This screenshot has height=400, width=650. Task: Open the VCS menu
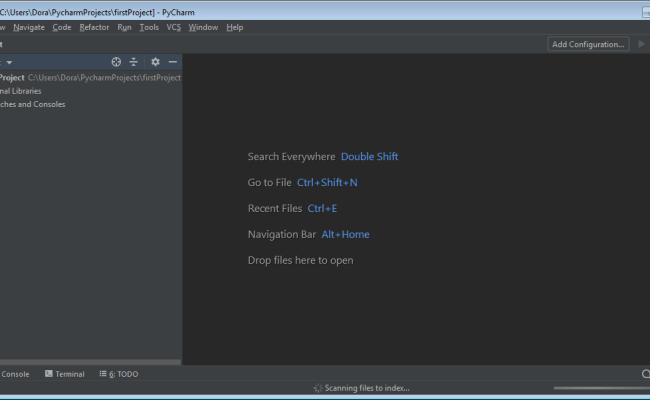point(174,27)
